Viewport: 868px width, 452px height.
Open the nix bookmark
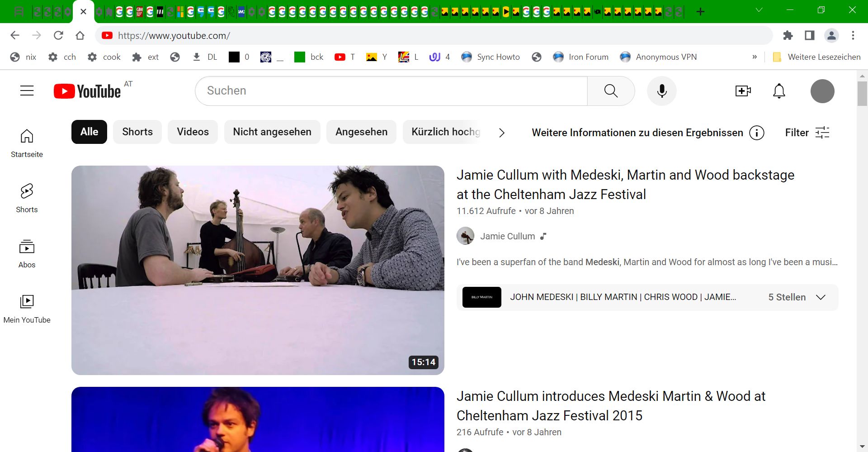click(23, 57)
